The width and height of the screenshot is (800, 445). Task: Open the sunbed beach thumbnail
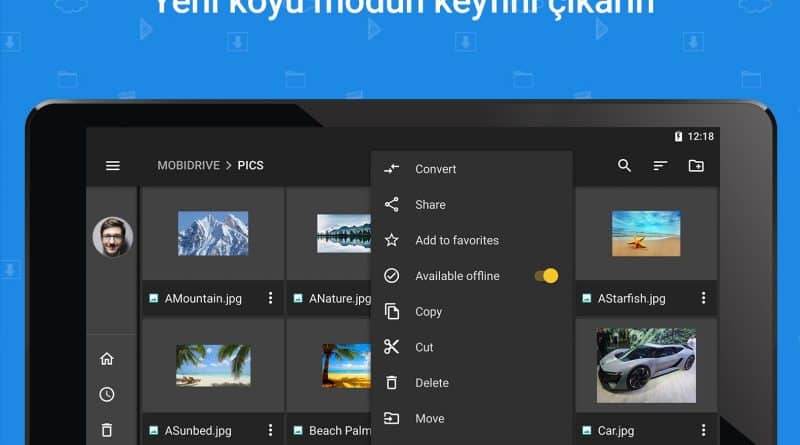[x=213, y=365]
